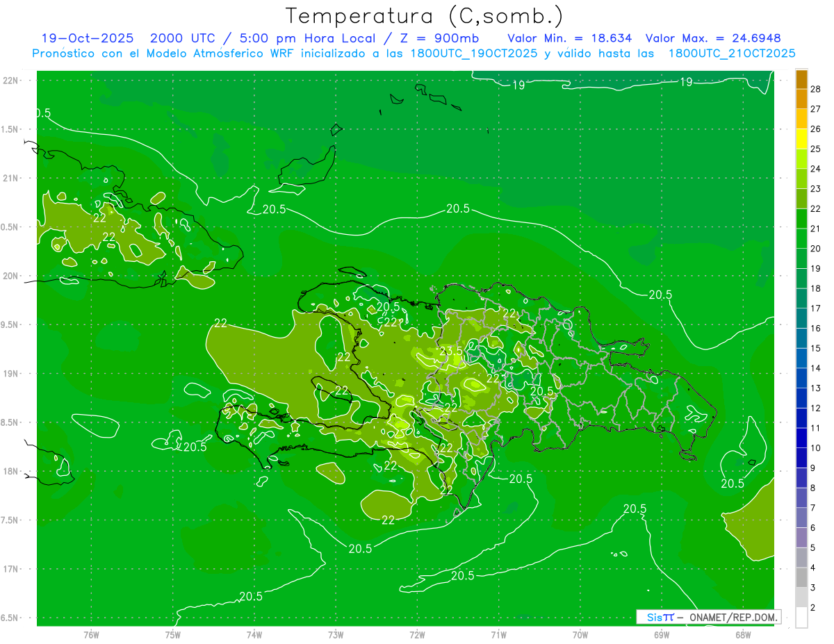The image size is (834, 644).
Task: Click the 1800UTC_21OCT2025 valid-until time text
Action: tap(731, 53)
